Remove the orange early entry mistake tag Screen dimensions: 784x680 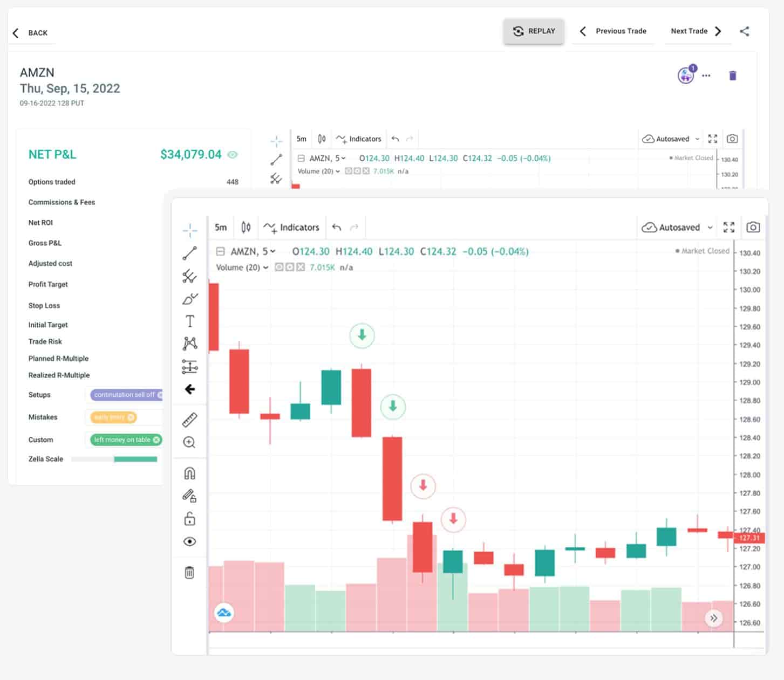click(x=131, y=417)
